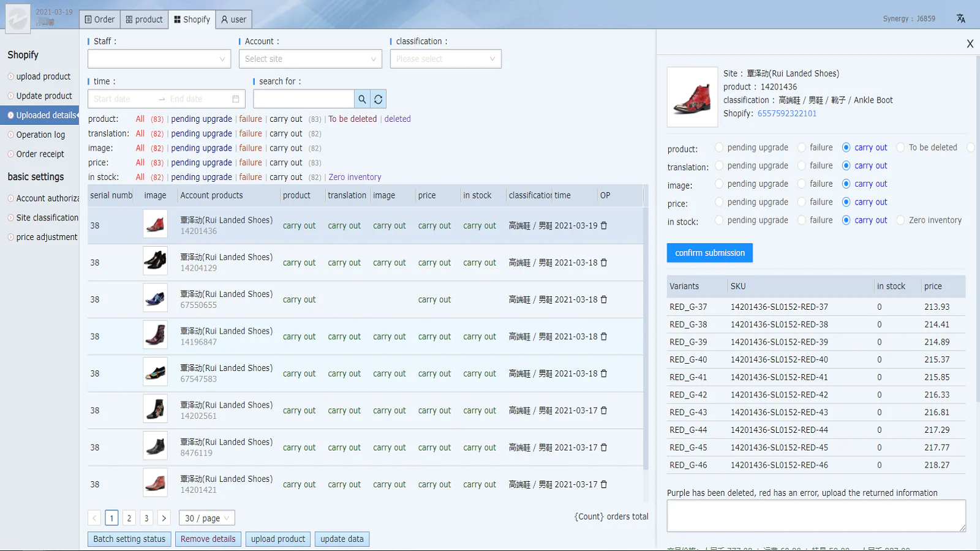
Task: Click the search magnifier icon
Action: coord(362,99)
